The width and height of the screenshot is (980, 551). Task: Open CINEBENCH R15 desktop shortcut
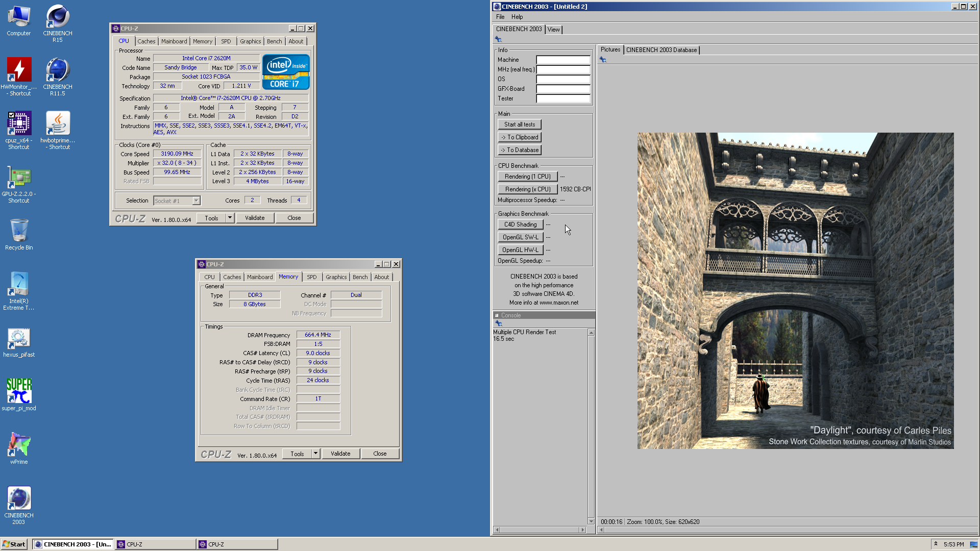tap(57, 24)
